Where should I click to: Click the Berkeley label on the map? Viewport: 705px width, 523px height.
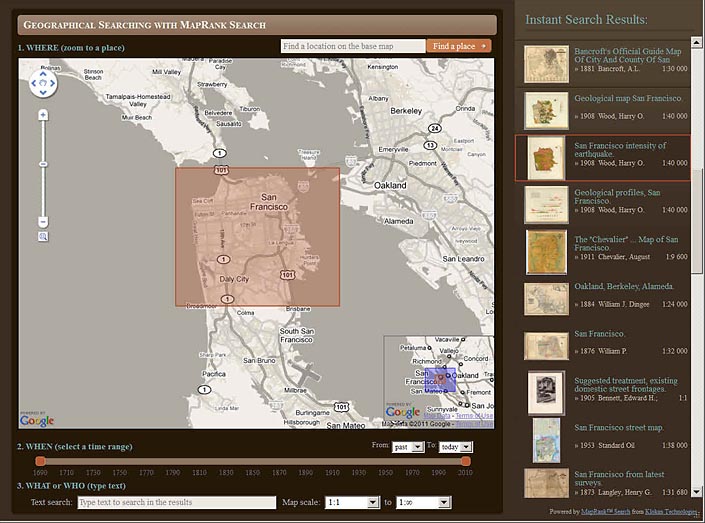click(x=406, y=111)
